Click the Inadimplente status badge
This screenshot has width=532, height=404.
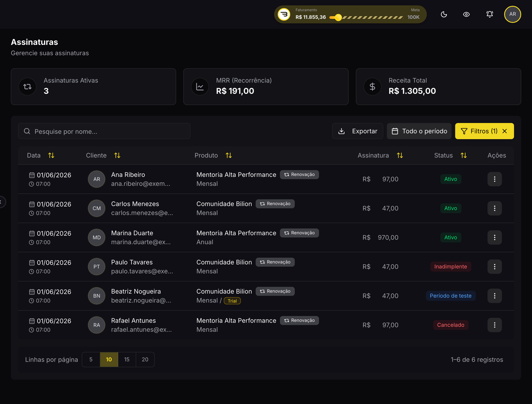click(x=451, y=267)
